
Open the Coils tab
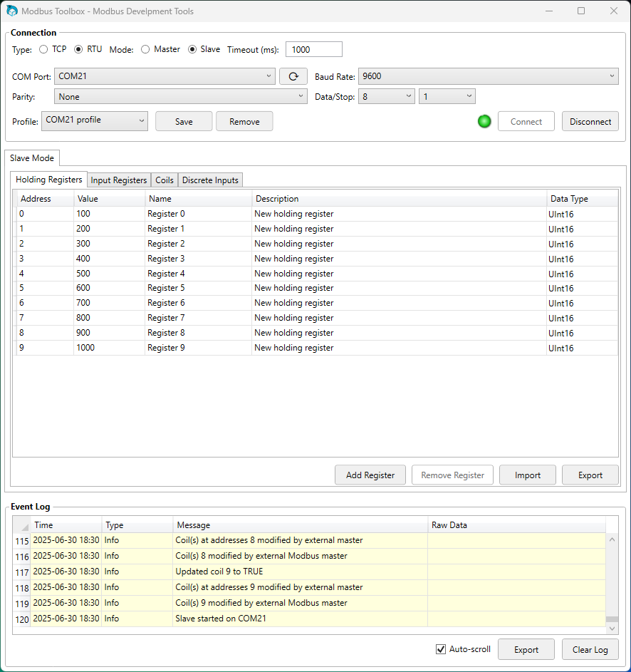click(164, 180)
